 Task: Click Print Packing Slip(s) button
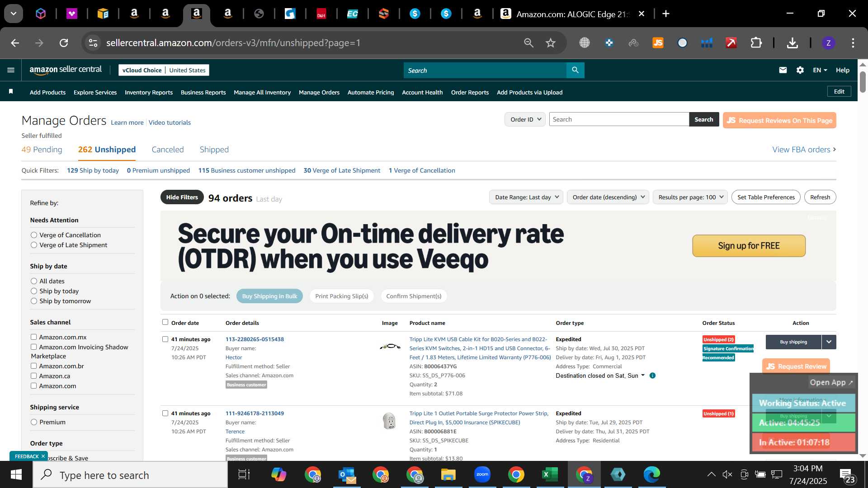point(342,296)
